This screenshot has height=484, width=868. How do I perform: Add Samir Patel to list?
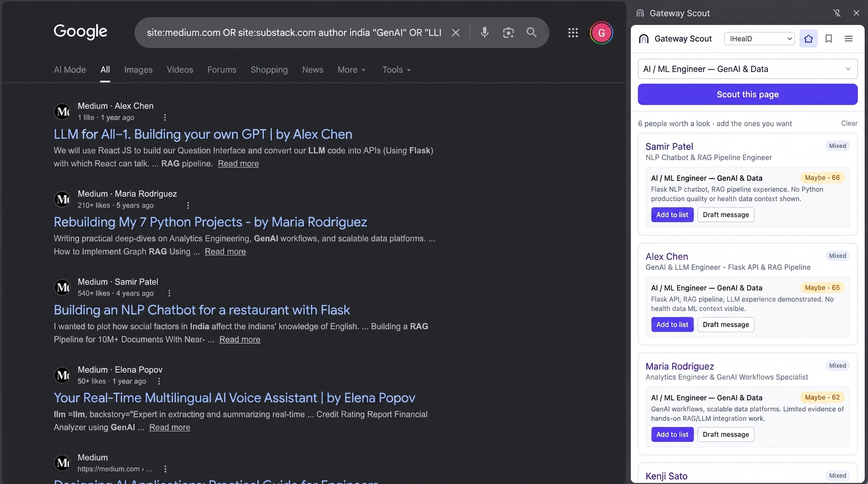[672, 215]
